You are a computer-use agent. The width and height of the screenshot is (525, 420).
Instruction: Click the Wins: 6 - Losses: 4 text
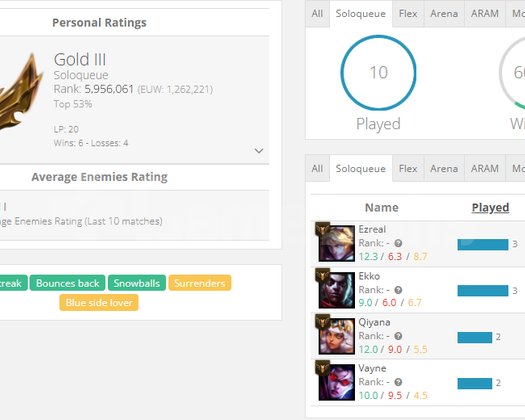point(91,143)
